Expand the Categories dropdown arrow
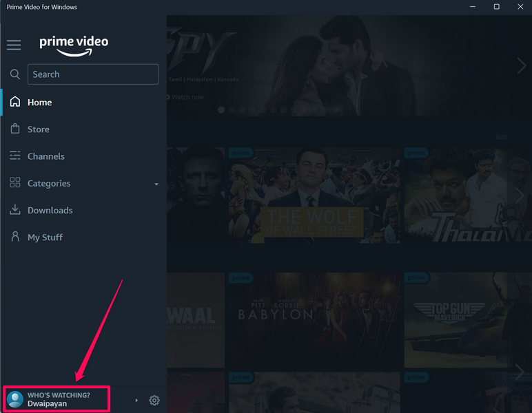 pos(156,184)
